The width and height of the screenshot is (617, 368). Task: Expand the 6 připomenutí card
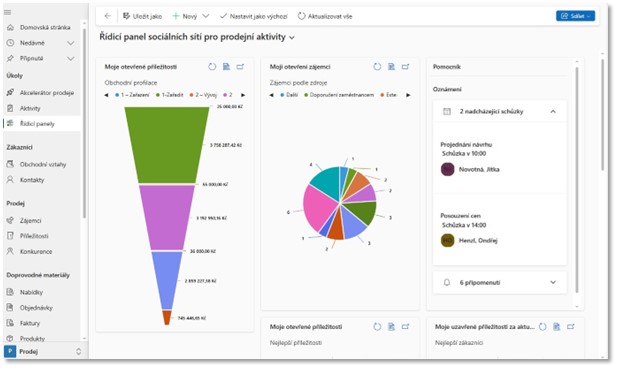pyautogui.click(x=553, y=282)
